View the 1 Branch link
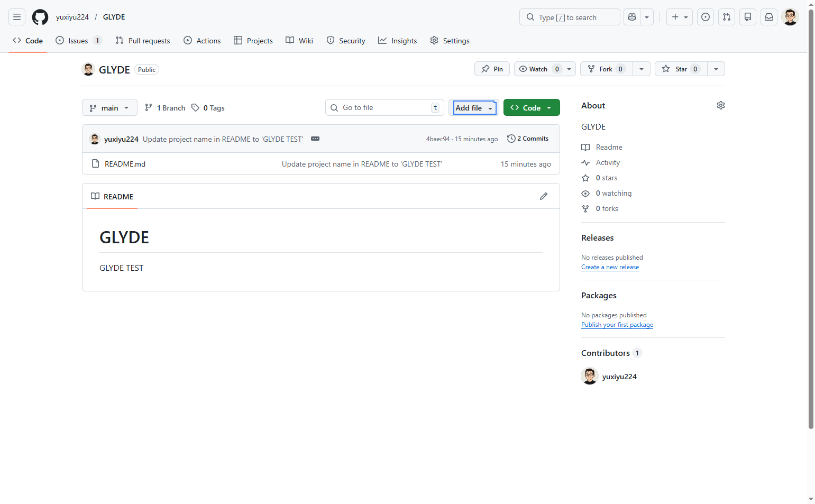815x504 pixels. (165, 108)
